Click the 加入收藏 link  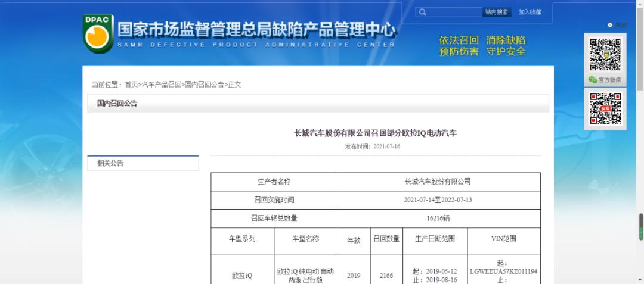530,13
